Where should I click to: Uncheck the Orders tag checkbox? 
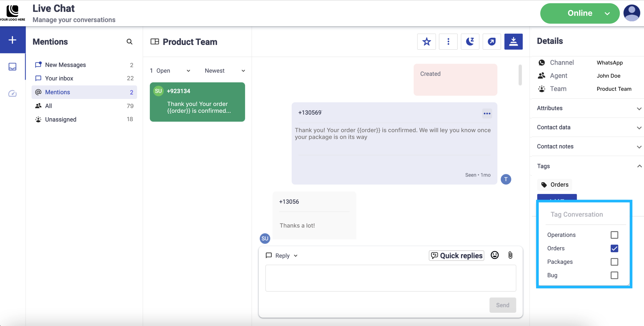(x=614, y=248)
